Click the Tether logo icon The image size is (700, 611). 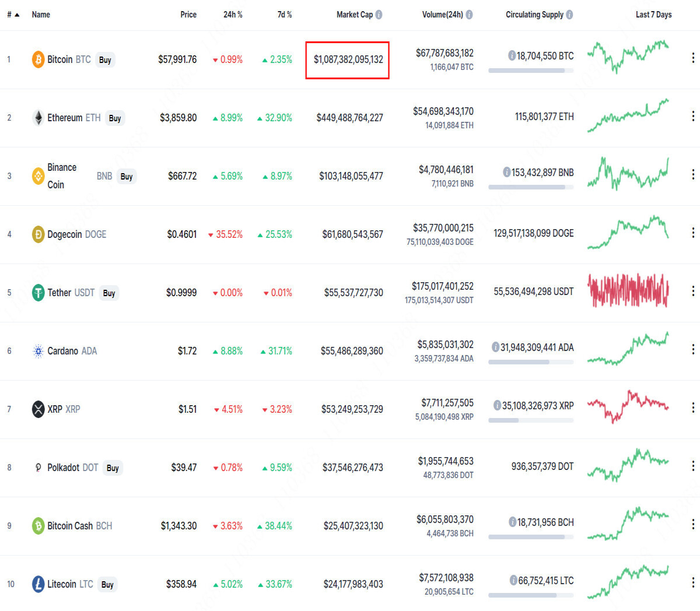pos(38,293)
